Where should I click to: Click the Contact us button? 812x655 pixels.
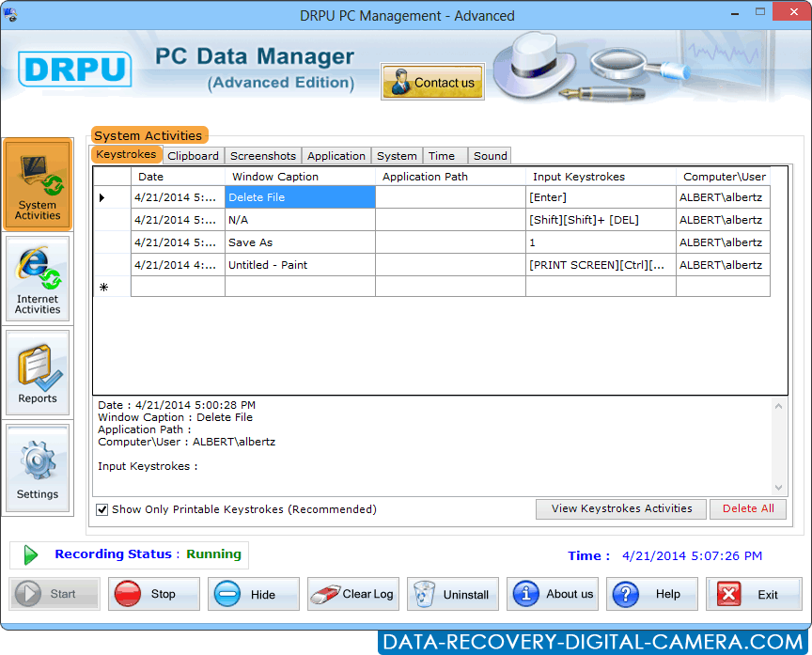click(x=433, y=82)
